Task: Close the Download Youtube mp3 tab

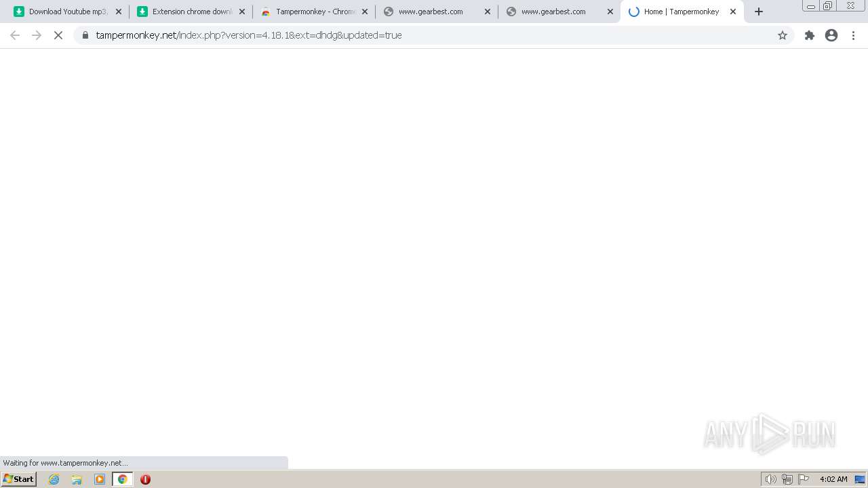Action: tap(119, 12)
